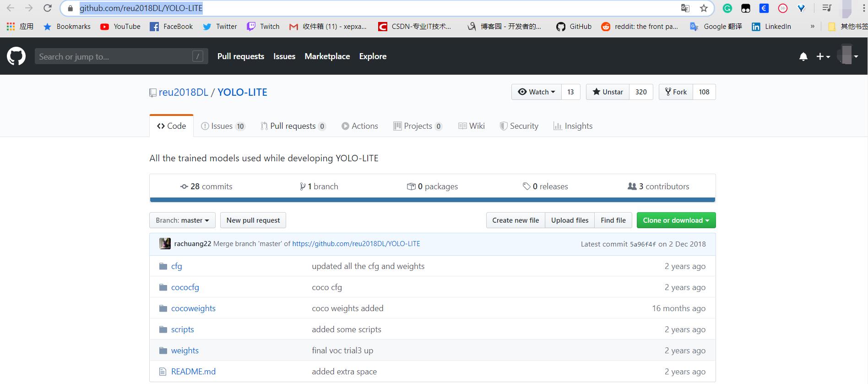The width and height of the screenshot is (868, 384).
Task: Open the YOLO-LITE repository title link
Action: pos(242,92)
